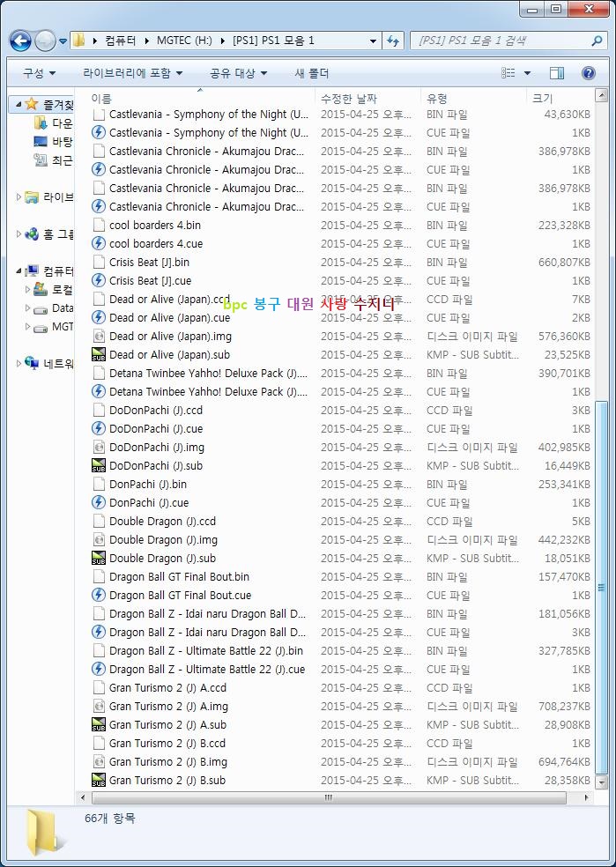
Task: Expand the 홈 그룹 tree node
Action: (19, 233)
